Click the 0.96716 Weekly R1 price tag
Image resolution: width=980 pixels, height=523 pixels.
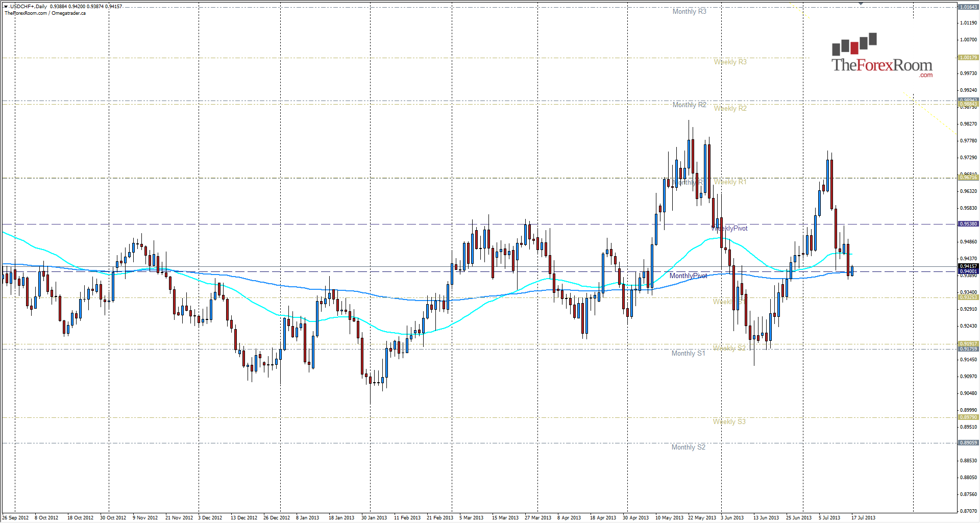click(969, 178)
